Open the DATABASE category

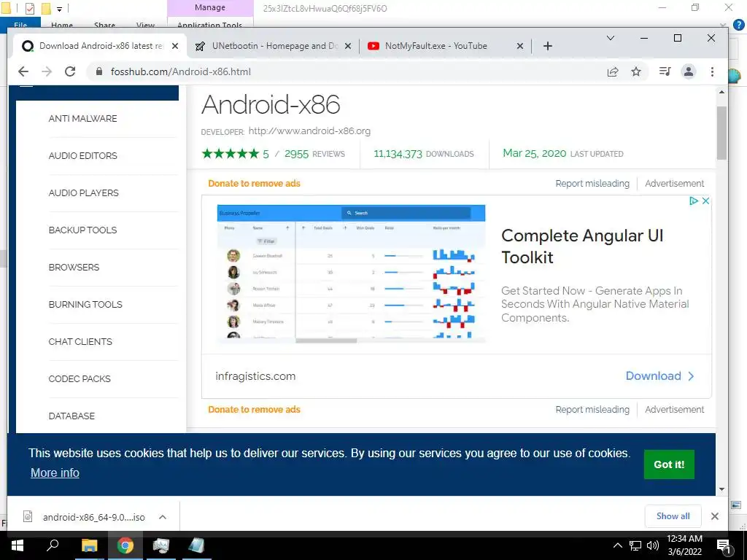71,416
